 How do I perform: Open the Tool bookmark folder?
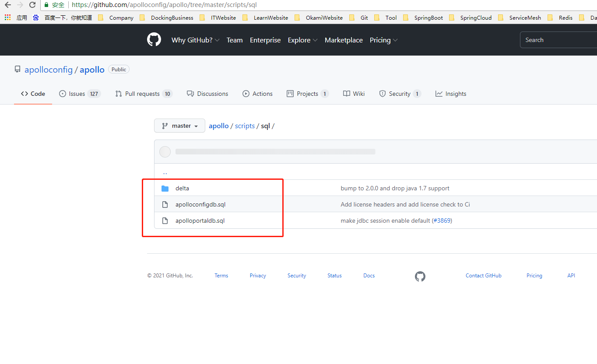point(385,17)
